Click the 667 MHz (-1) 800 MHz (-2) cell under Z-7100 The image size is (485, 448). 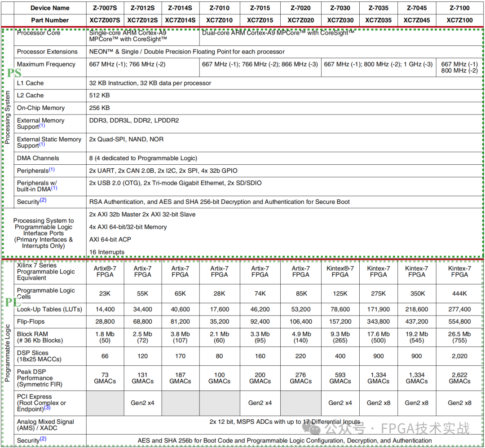coord(459,67)
